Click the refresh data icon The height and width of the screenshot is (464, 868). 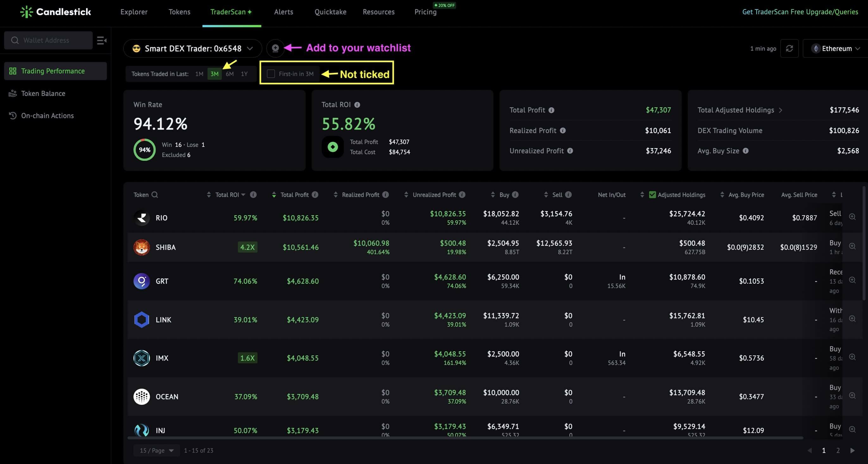[789, 48]
